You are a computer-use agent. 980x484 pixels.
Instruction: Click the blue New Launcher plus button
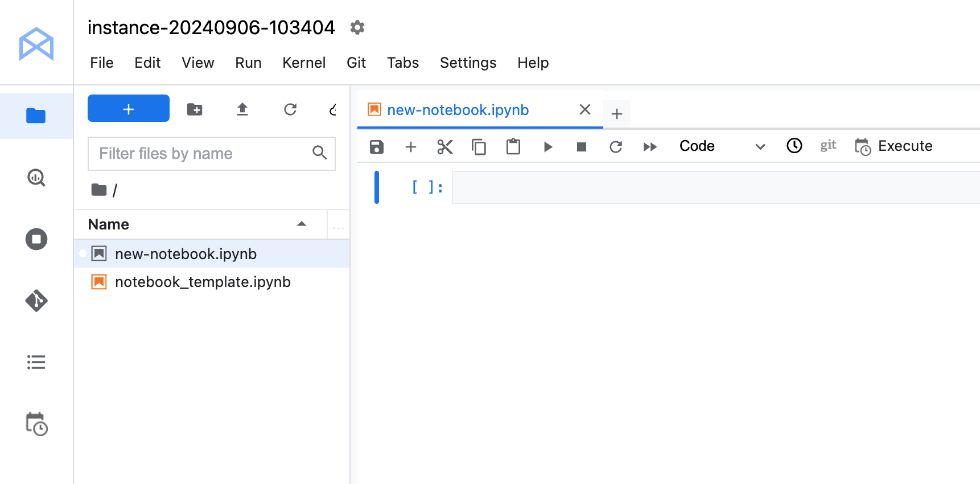tap(129, 108)
